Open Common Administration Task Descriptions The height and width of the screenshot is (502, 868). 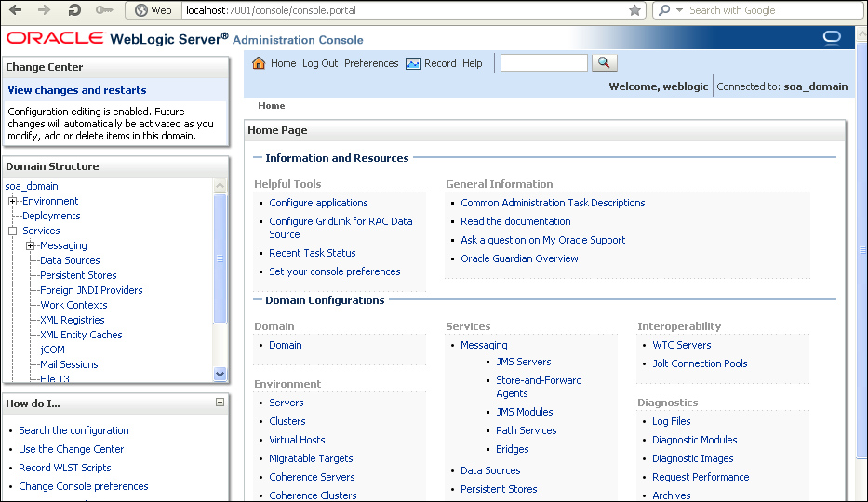tap(553, 203)
